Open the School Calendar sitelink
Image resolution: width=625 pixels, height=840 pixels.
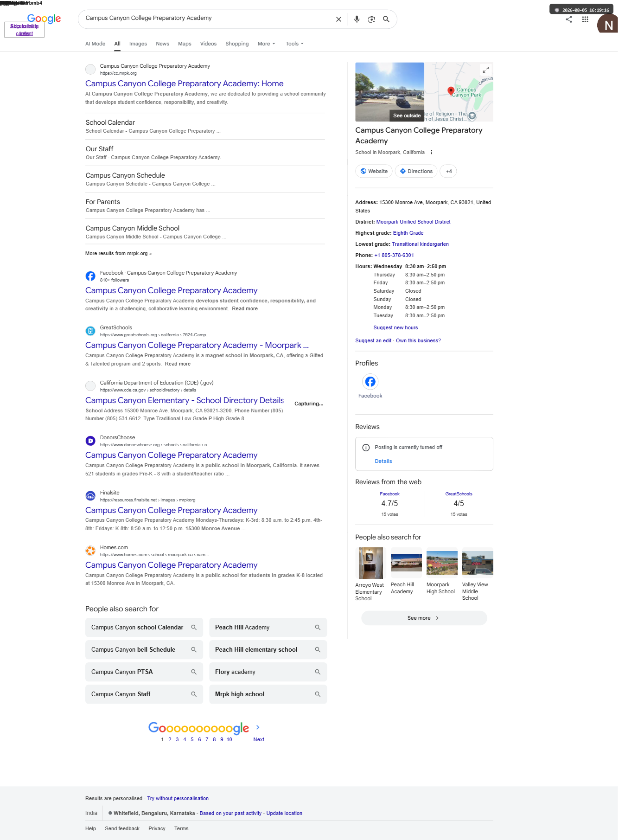point(110,122)
